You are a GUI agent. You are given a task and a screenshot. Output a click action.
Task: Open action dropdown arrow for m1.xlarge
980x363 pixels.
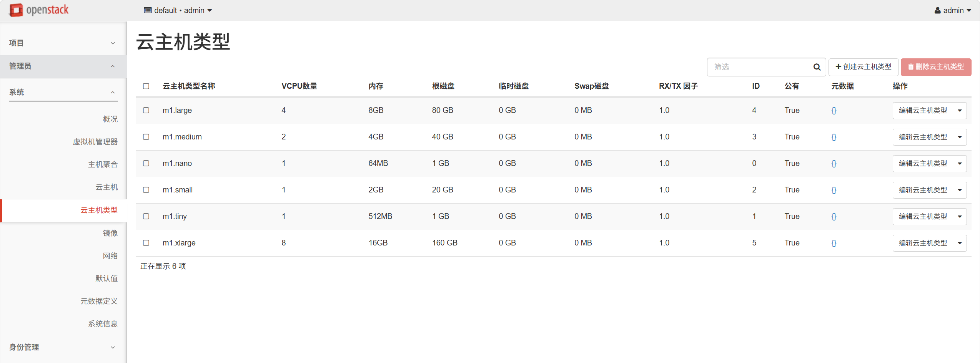click(960, 243)
